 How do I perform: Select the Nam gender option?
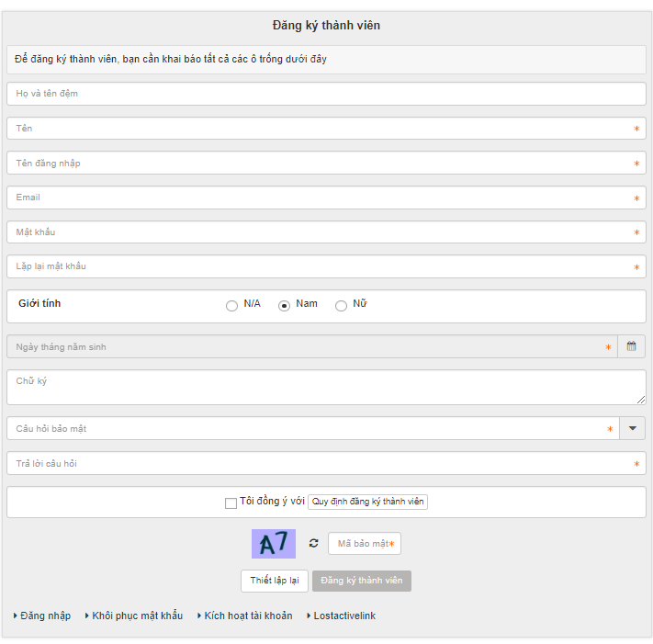coord(285,306)
